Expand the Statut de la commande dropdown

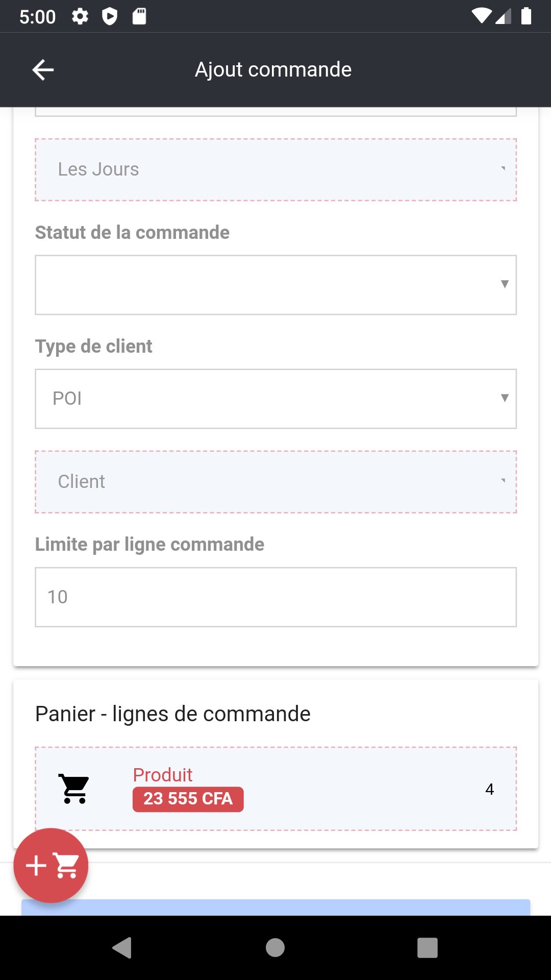pyautogui.click(x=275, y=285)
